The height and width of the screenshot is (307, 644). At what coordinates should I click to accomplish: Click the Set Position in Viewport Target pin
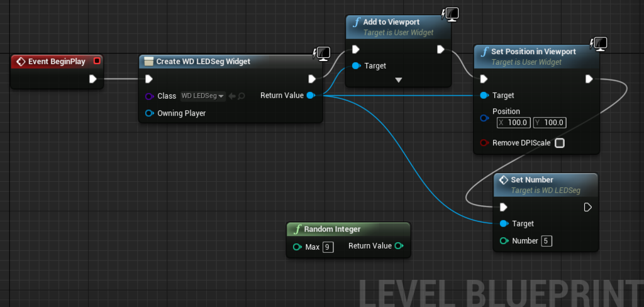[x=484, y=96]
